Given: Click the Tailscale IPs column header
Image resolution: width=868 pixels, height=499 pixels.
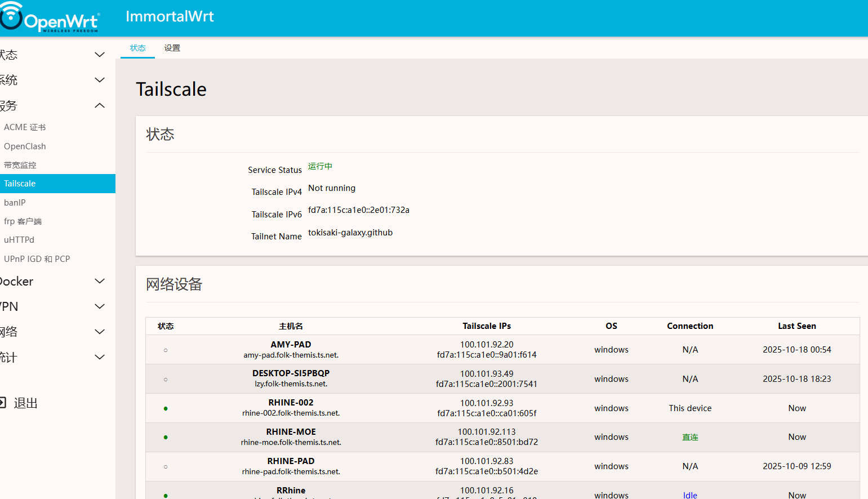Looking at the screenshot, I should [487, 326].
